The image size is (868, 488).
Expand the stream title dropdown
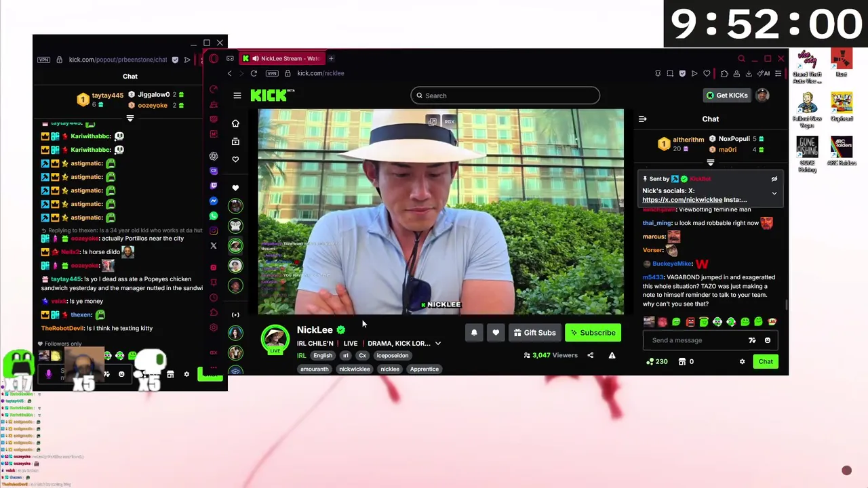click(438, 344)
